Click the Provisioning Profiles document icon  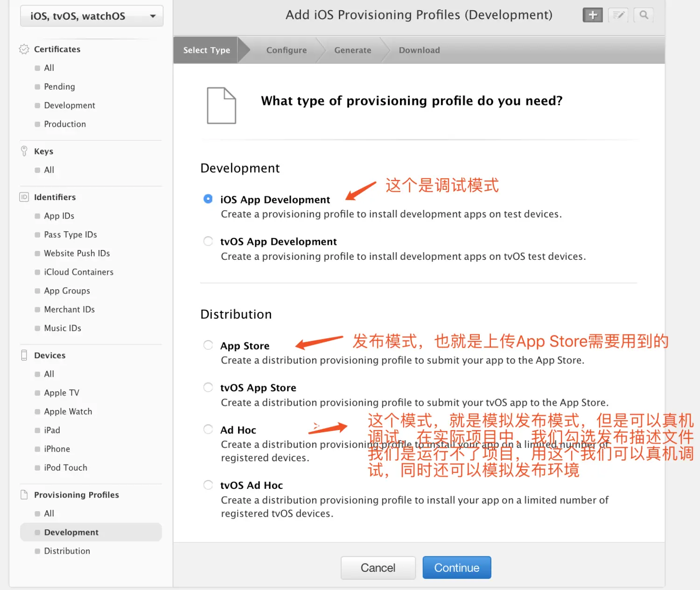pyautogui.click(x=24, y=494)
